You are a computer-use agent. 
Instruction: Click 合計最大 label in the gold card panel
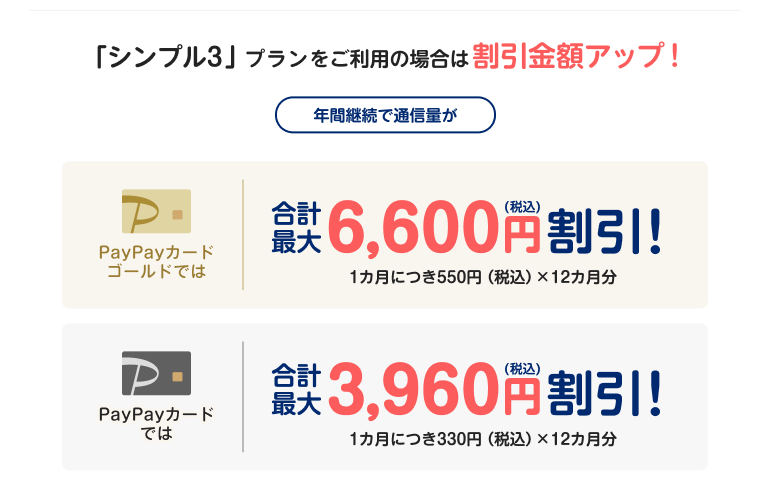pos(296,229)
